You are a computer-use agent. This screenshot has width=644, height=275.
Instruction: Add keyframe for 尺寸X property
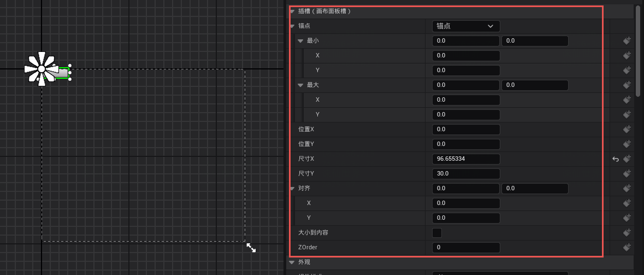627,159
